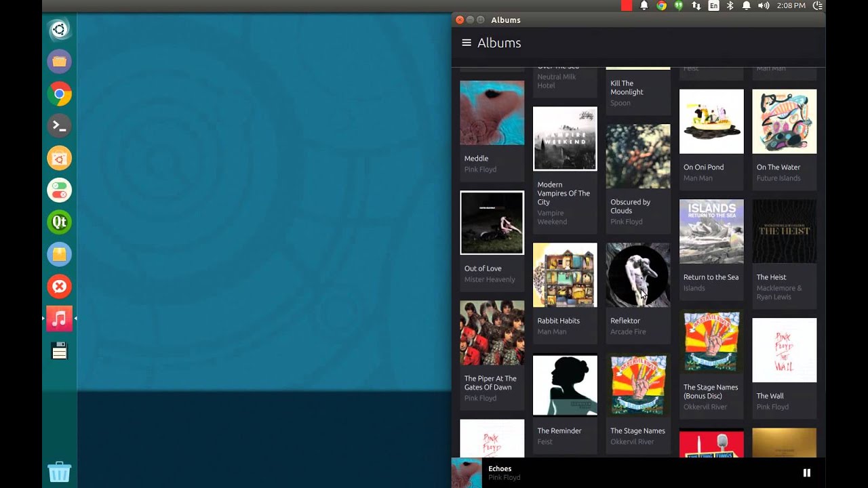Open the Files manager in the launcher
This screenshot has height=488, width=868.
59,62
